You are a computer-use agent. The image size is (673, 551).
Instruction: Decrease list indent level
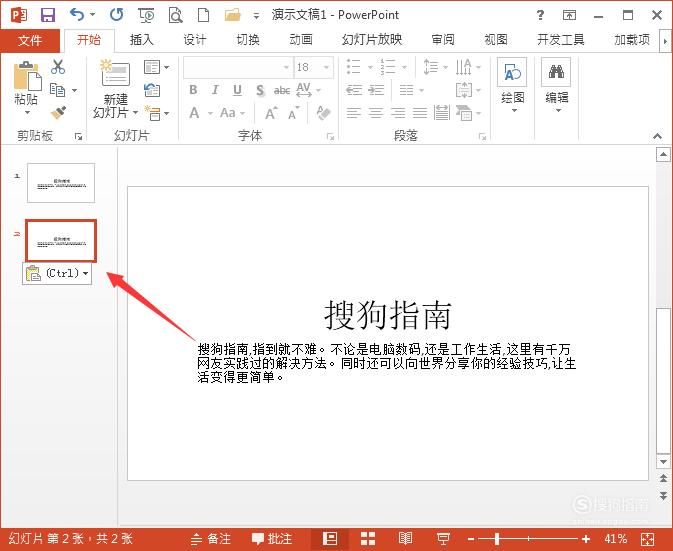(x=354, y=90)
